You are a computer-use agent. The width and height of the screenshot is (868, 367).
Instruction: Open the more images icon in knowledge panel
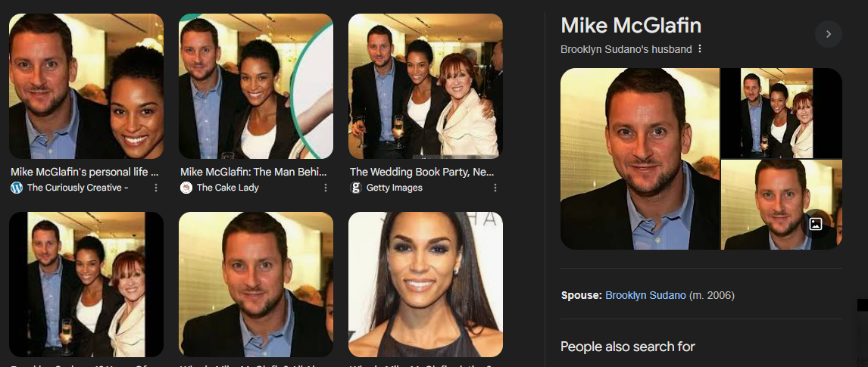click(816, 224)
